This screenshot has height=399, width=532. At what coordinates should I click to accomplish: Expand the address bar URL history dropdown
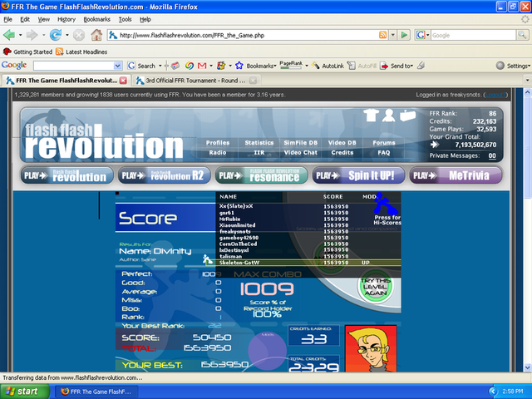tap(393, 35)
